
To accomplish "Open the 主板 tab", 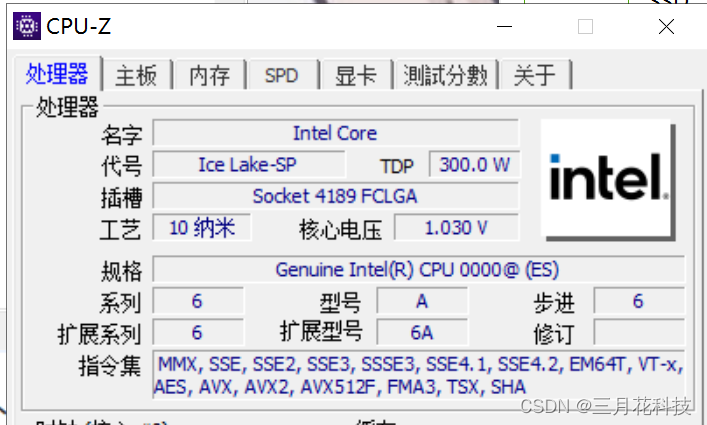I will click(x=137, y=75).
